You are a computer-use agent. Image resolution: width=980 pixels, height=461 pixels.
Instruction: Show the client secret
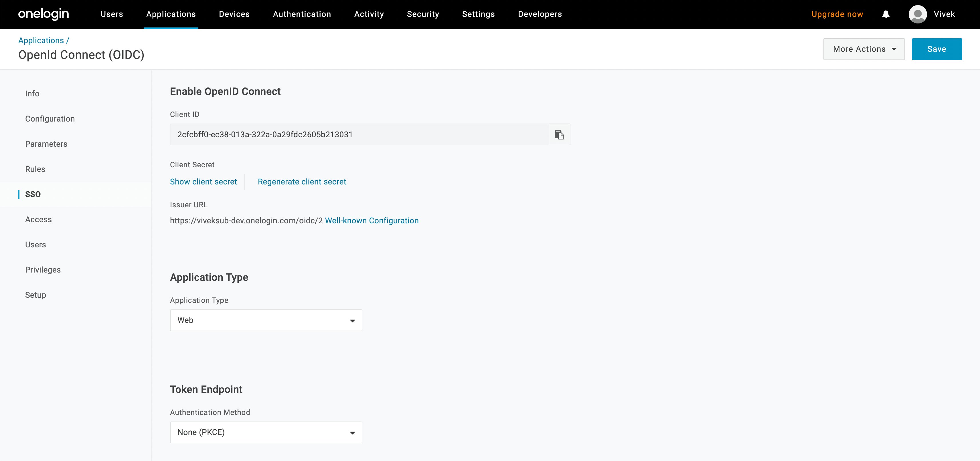pyautogui.click(x=203, y=182)
